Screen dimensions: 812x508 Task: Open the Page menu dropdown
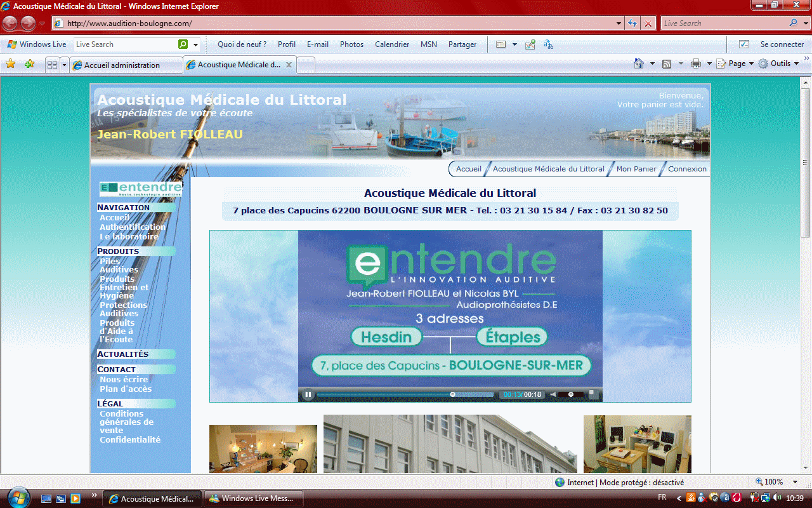(x=735, y=63)
